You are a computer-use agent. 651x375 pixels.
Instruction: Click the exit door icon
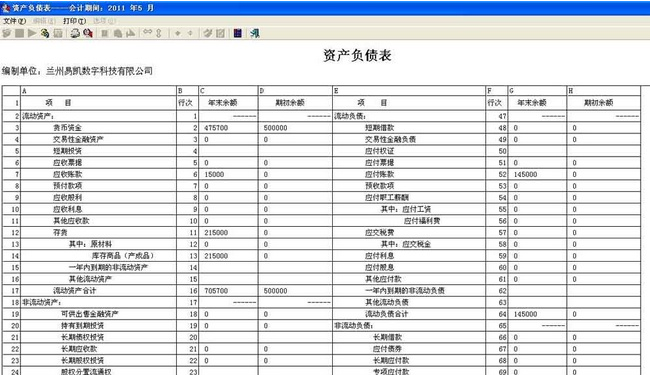255,33
